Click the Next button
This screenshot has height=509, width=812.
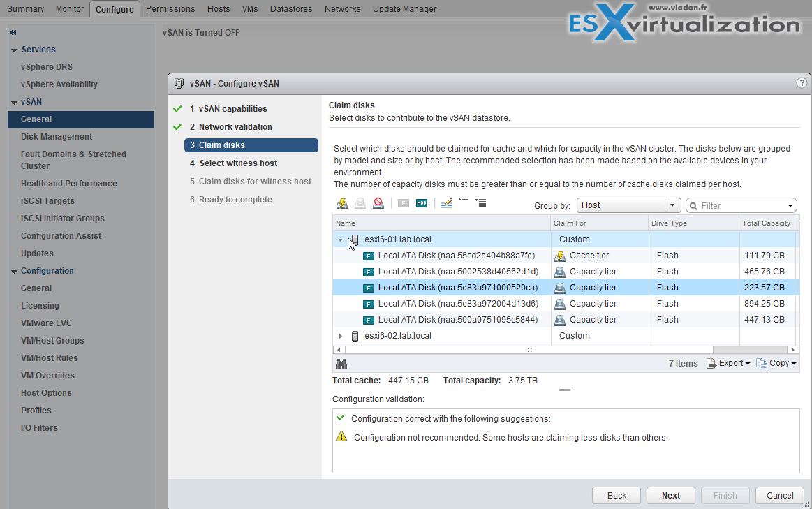[x=671, y=496]
